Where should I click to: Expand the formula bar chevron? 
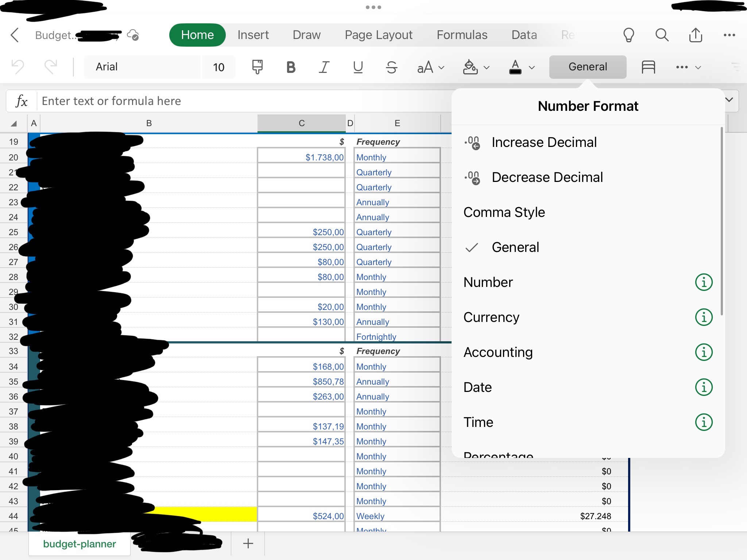(729, 100)
